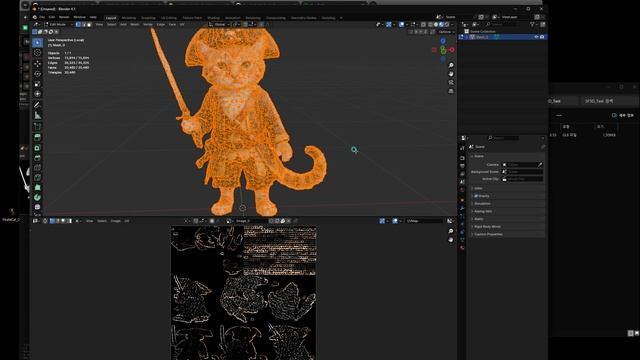Toggle render camera icon of mesh in outliner
Viewport: 640px width, 360px height.
pos(542,37)
